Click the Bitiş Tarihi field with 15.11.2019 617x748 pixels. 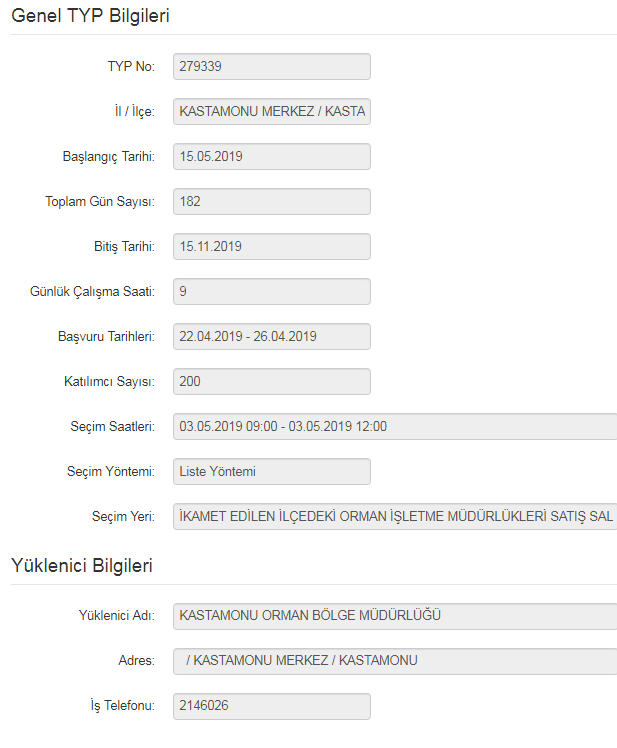tap(271, 246)
